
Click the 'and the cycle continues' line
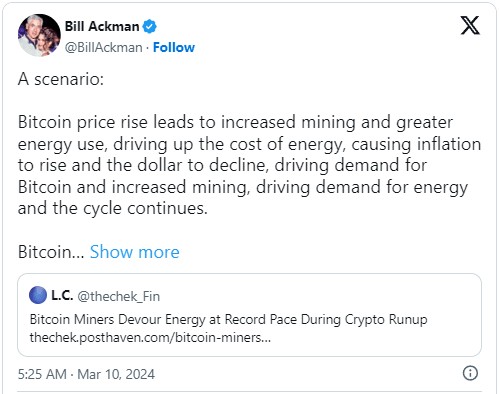point(113,209)
